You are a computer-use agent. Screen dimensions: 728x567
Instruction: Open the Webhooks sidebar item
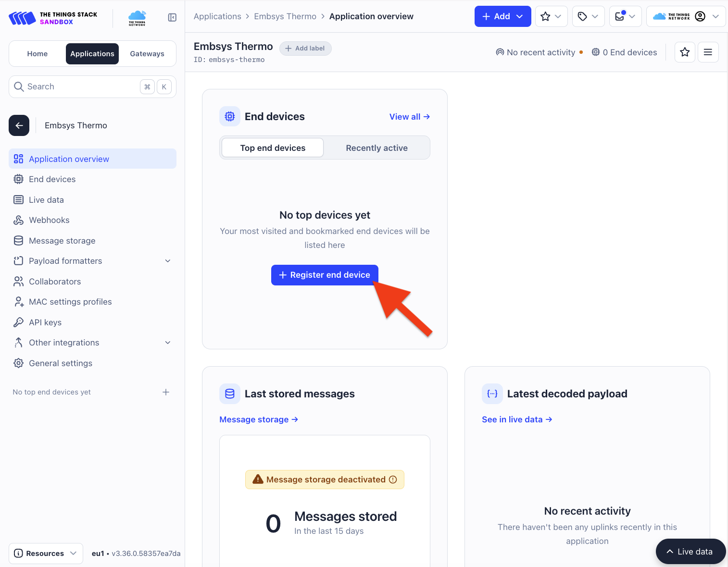tap(49, 220)
